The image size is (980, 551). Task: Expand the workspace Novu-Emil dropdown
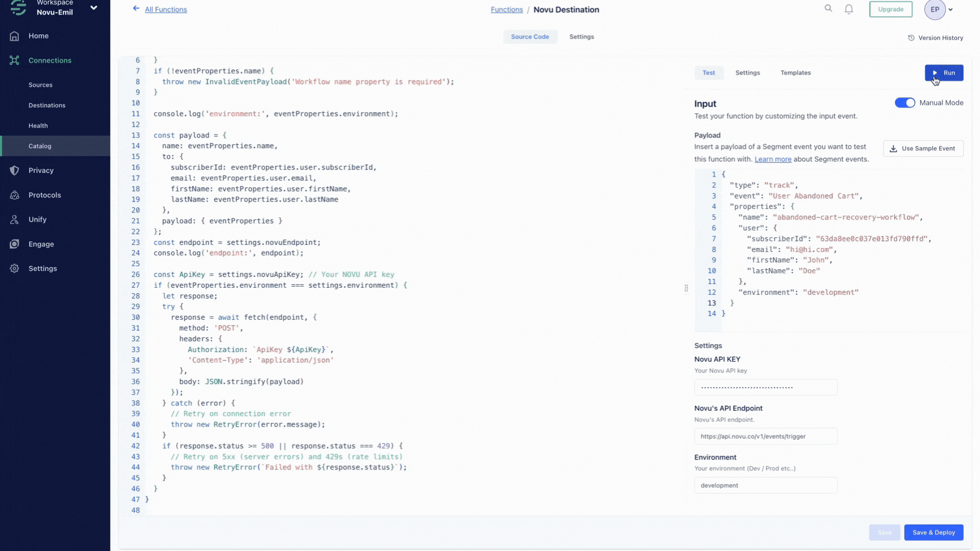pos(93,8)
